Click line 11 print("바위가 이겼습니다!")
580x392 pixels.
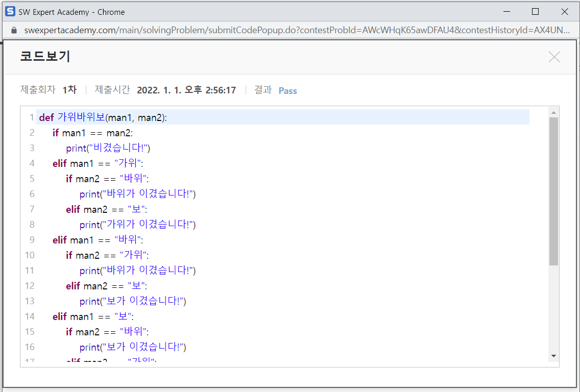click(137, 271)
